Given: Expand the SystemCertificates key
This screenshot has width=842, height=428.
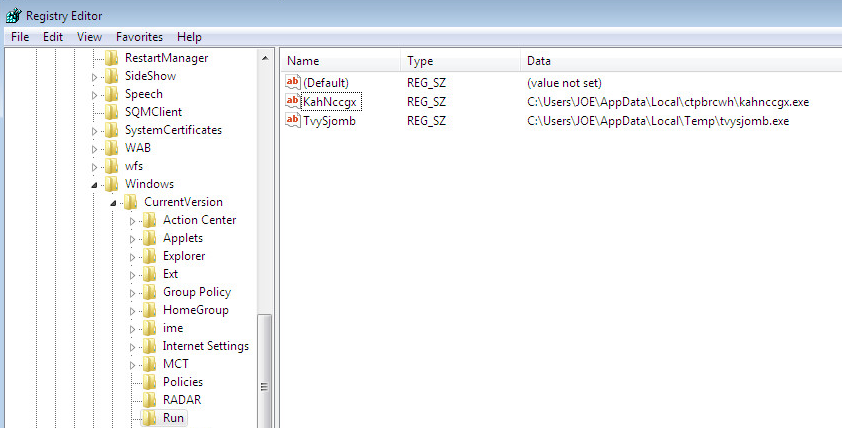Looking at the screenshot, I should [94, 130].
